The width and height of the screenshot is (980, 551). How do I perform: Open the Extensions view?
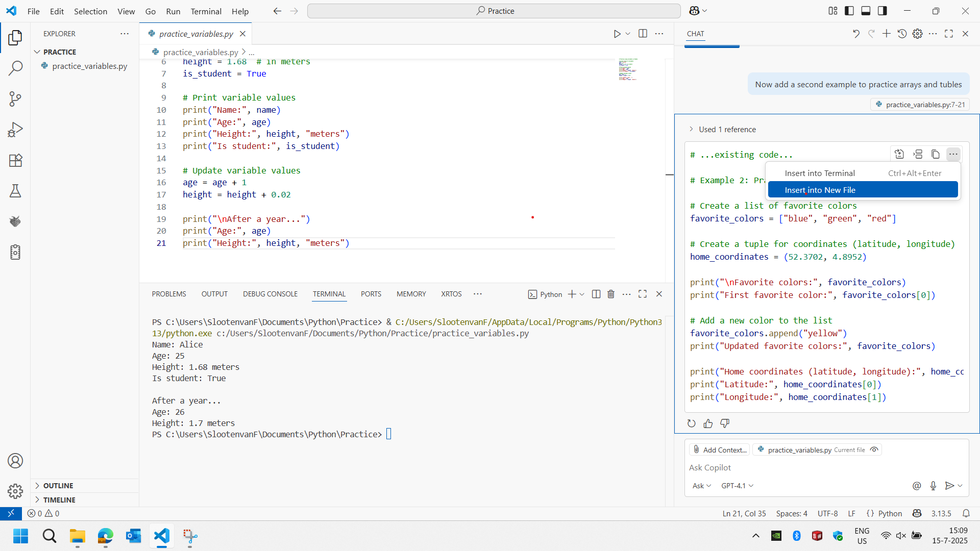tap(15, 160)
